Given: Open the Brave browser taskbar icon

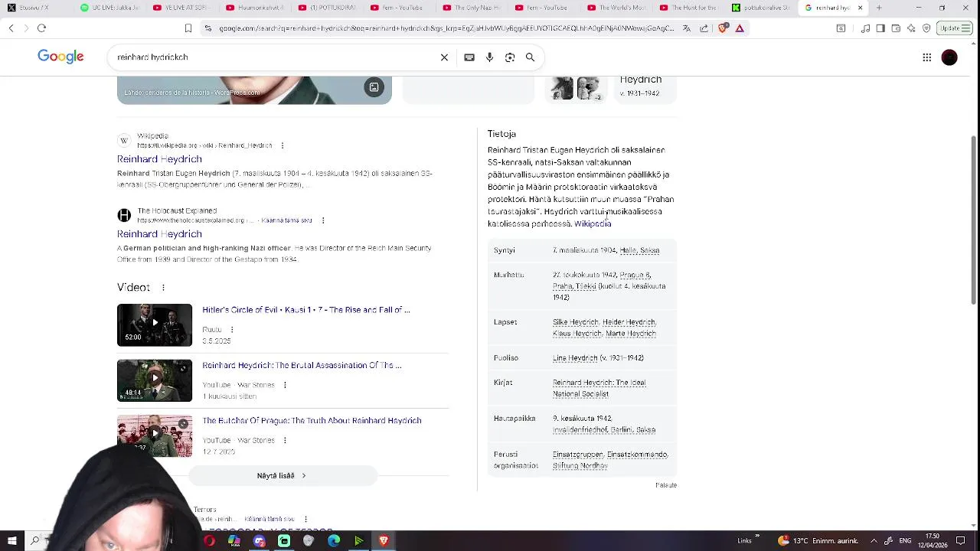Looking at the screenshot, I should click(384, 541).
